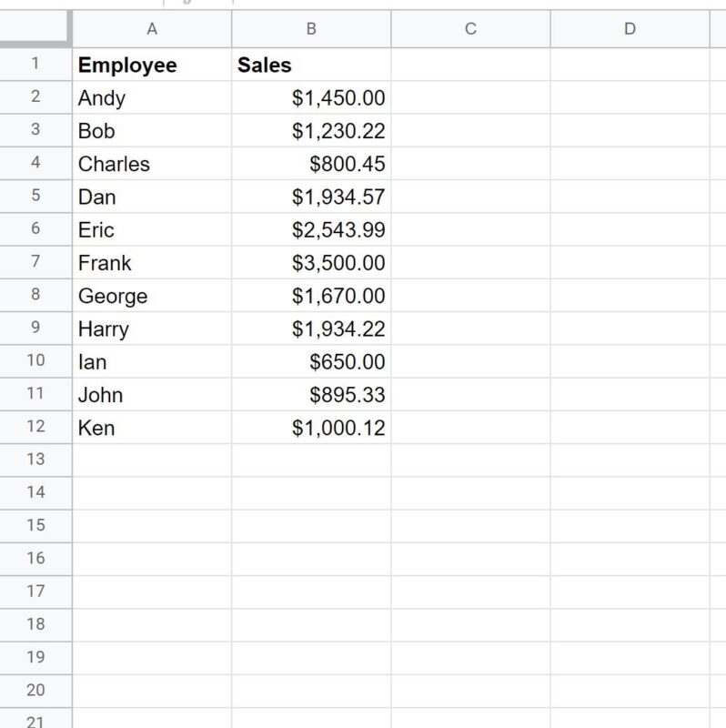Screen dimensions: 726x728
Task: Click the Employee header cell
Action: tap(152, 65)
